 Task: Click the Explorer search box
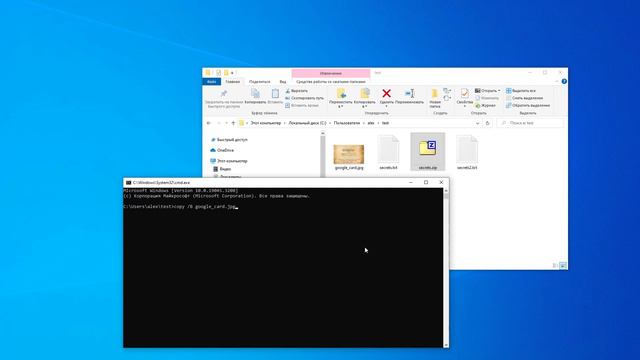point(530,123)
